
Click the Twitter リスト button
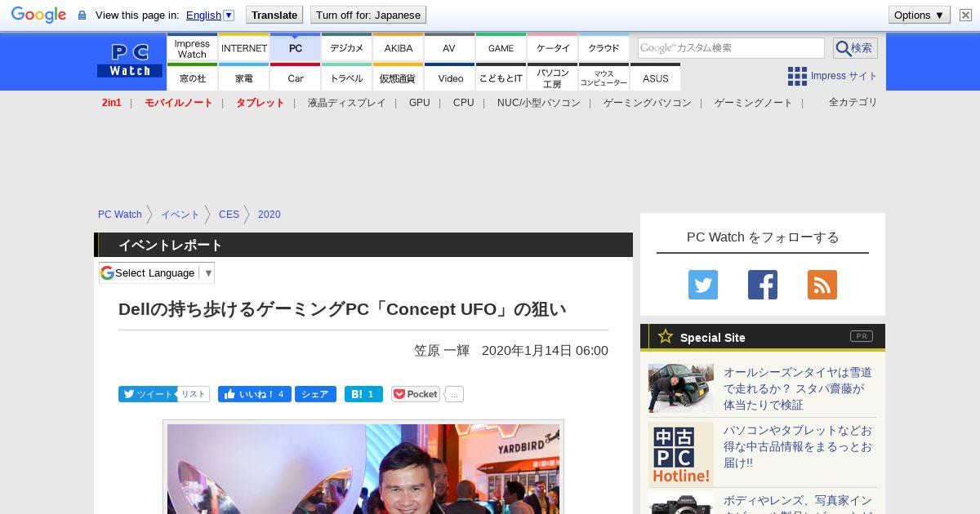193,394
